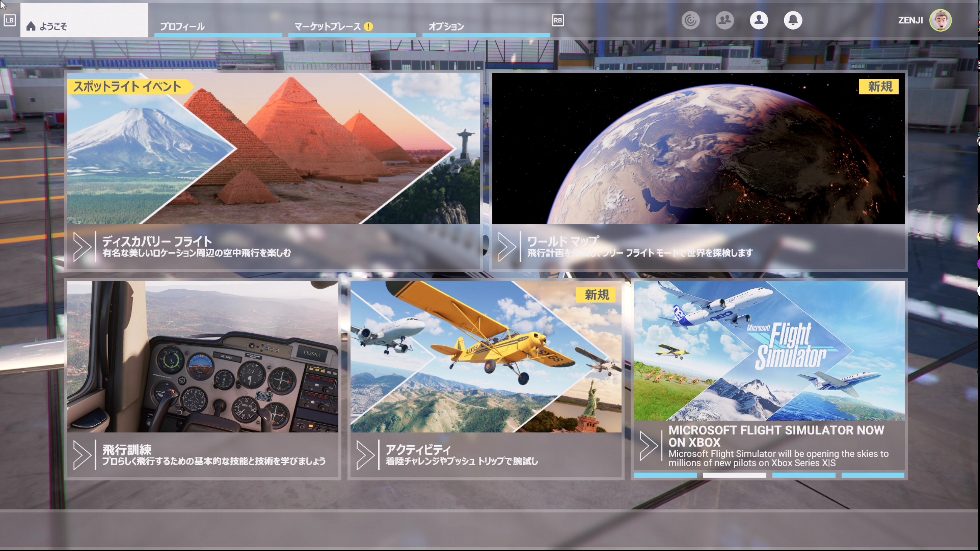Open the notifications bell icon
Viewport: 980px width, 551px height.
(x=793, y=20)
